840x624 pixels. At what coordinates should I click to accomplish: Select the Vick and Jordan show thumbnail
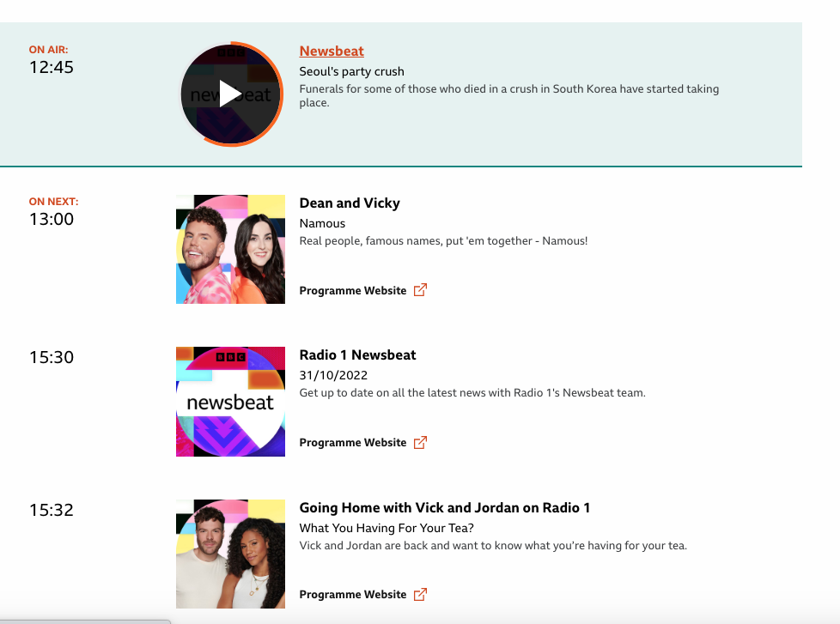tap(230, 554)
